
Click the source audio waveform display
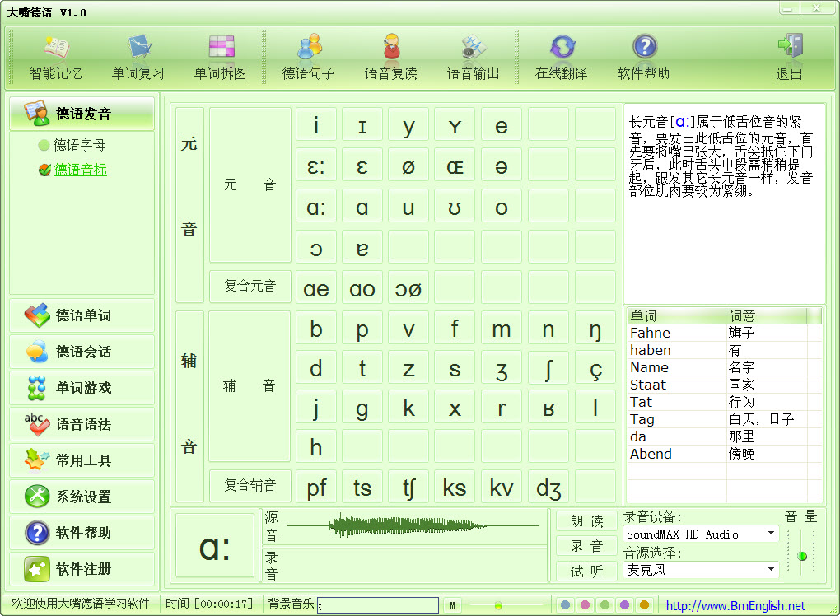(413, 526)
